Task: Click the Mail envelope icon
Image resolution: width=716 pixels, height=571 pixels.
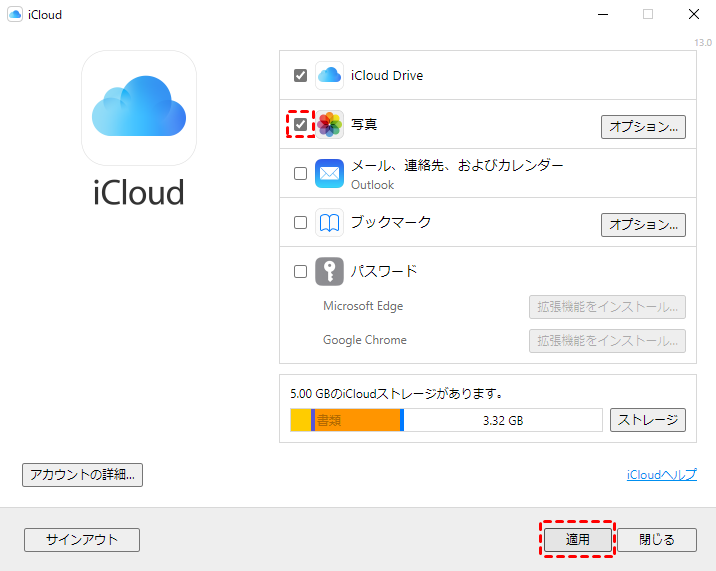Action: click(x=329, y=173)
